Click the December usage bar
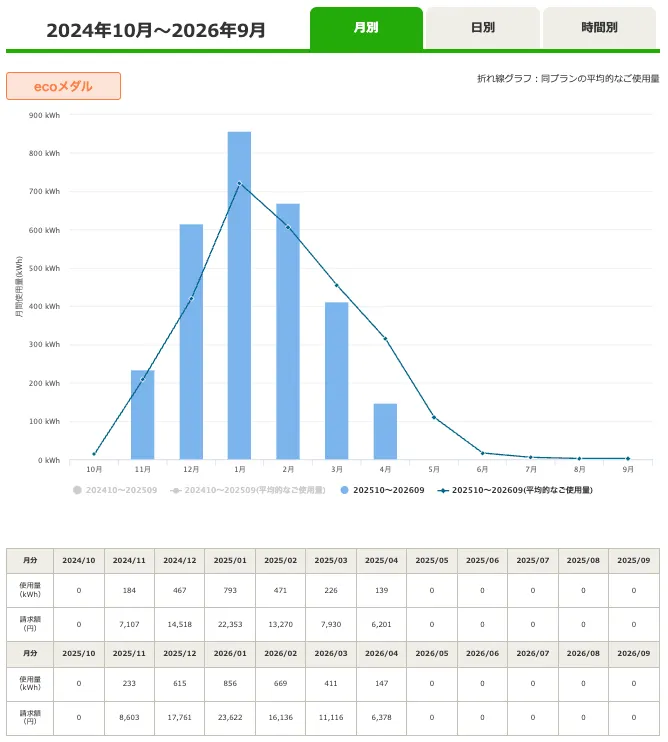The height and width of the screenshot is (742, 668). tap(191, 342)
